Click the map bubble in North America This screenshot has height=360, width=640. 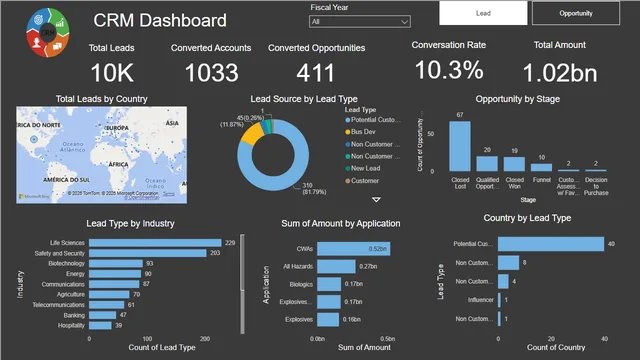pyautogui.click(x=34, y=139)
